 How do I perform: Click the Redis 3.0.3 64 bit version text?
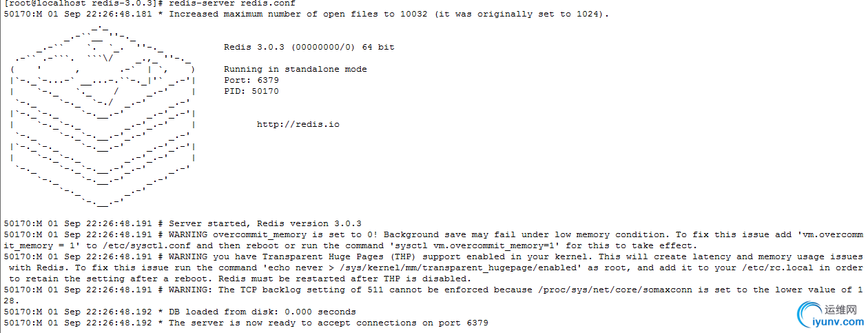point(309,47)
